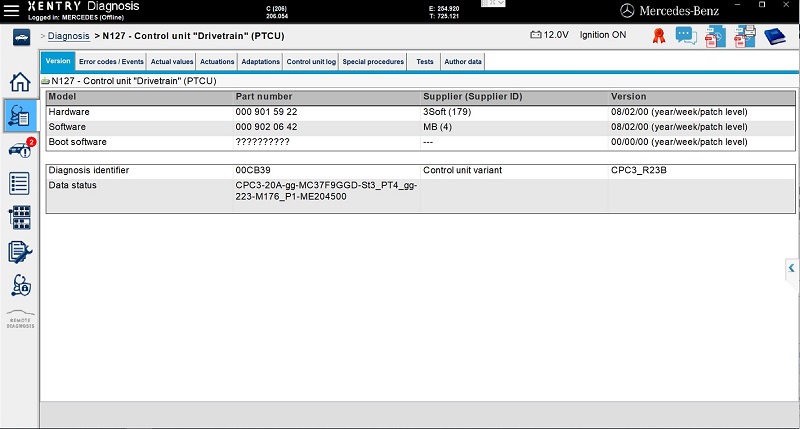Click the Diagnosis breadcrumb link
The height and width of the screenshot is (429, 800).
click(x=68, y=36)
